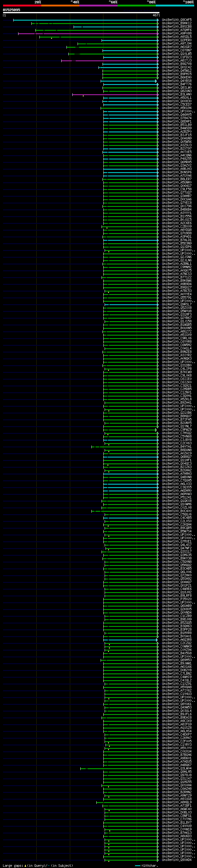Open hit UniRef100_Q4YBS8
Image resolution: width=197 pixels, height=868 pixels.
click(x=177, y=81)
